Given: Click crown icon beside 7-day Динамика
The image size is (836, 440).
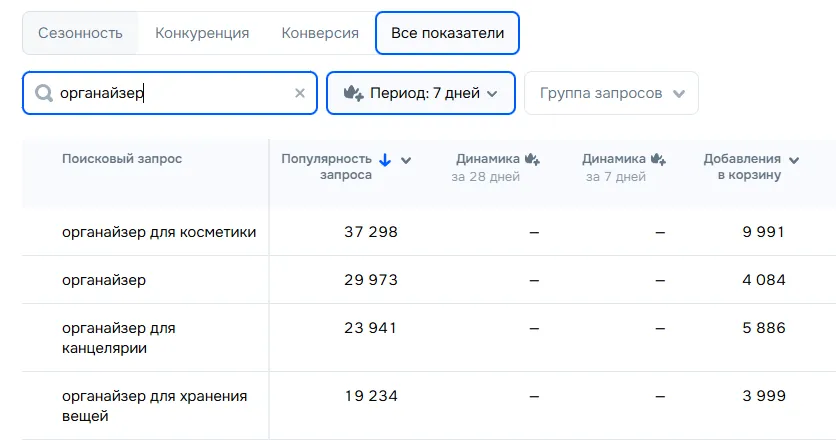Looking at the screenshot, I should click(x=658, y=159).
